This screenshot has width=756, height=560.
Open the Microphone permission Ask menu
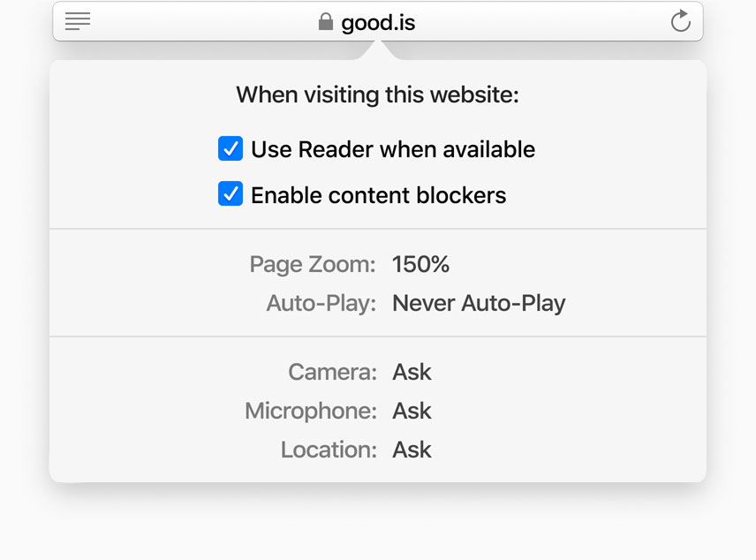pos(412,411)
